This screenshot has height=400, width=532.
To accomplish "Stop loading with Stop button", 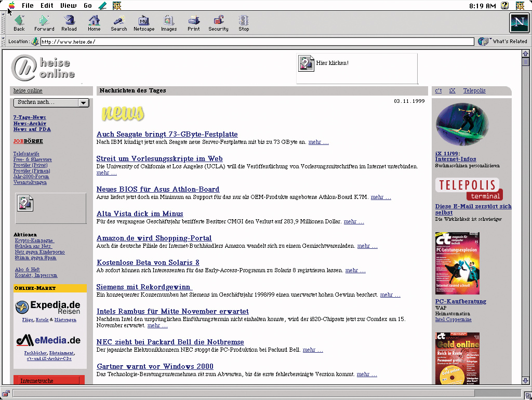I will [244, 23].
